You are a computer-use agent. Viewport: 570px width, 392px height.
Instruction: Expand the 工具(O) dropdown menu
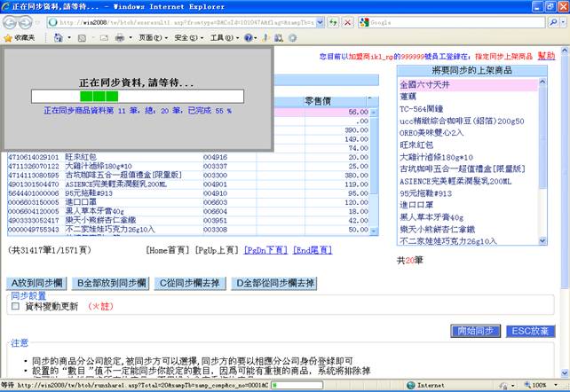223,39
